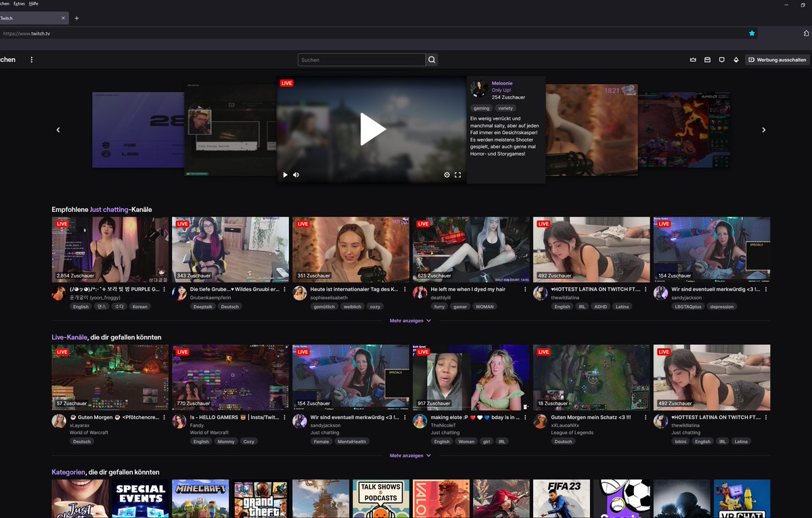Open options for xXLauoaNXx stream card
This screenshot has height=518, width=812.
[645, 417]
